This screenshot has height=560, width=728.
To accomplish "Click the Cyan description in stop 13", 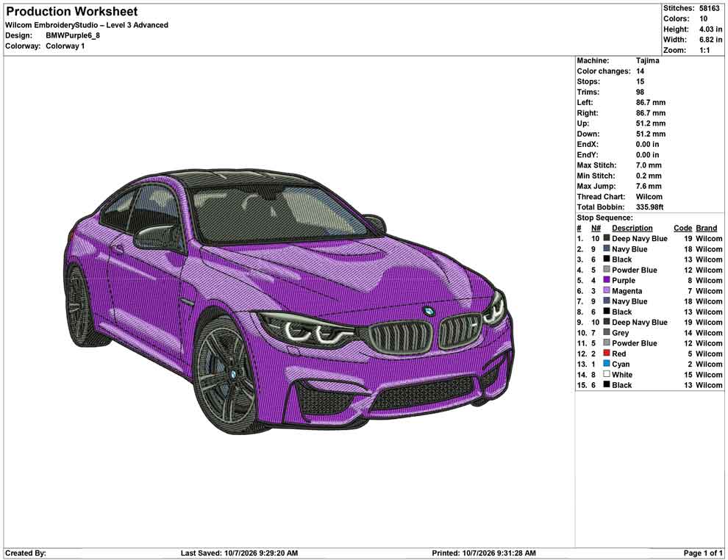I will [x=621, y=365].
